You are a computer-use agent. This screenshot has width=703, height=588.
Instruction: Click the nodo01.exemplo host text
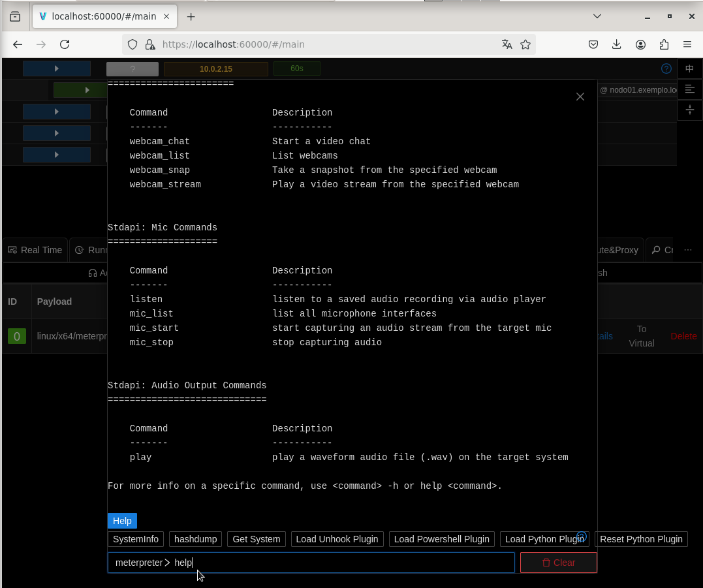click(x=638, y=90)
